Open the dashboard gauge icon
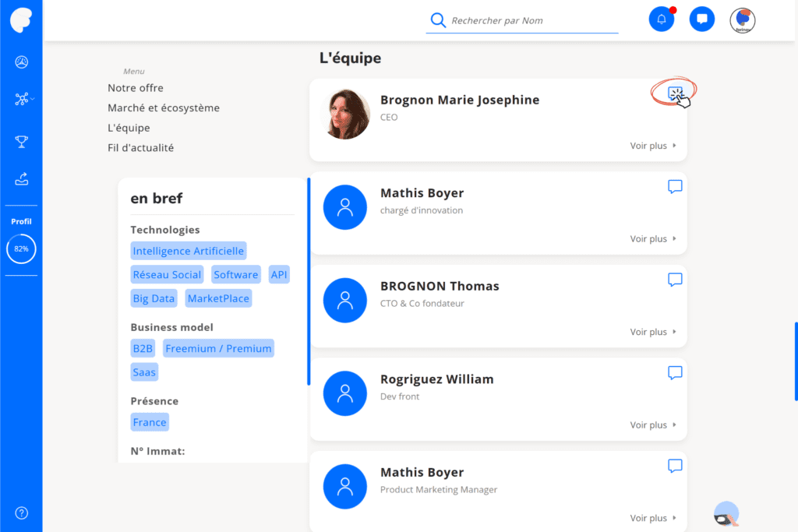This screenshot has width=798, height=532. coord(21,62)
